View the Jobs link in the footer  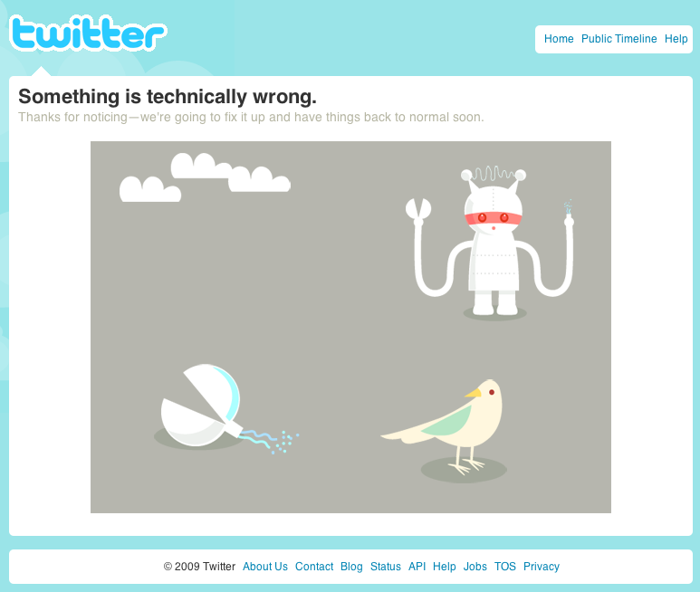click(x=475, y=567)
